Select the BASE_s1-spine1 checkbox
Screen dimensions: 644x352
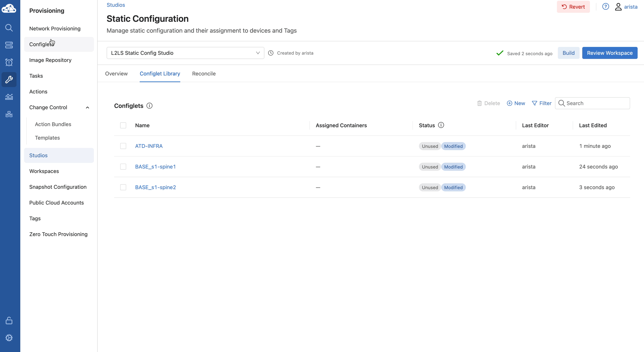tap(123, 167)
